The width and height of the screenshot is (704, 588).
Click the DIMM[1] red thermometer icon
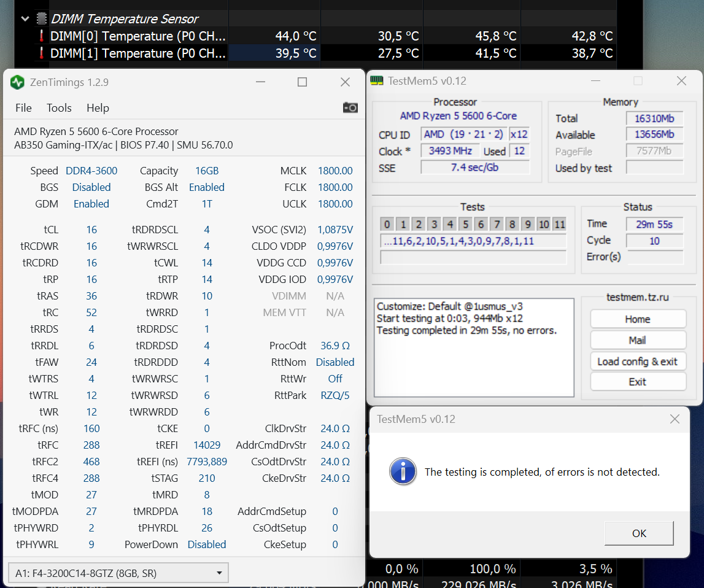coord(41,53)
